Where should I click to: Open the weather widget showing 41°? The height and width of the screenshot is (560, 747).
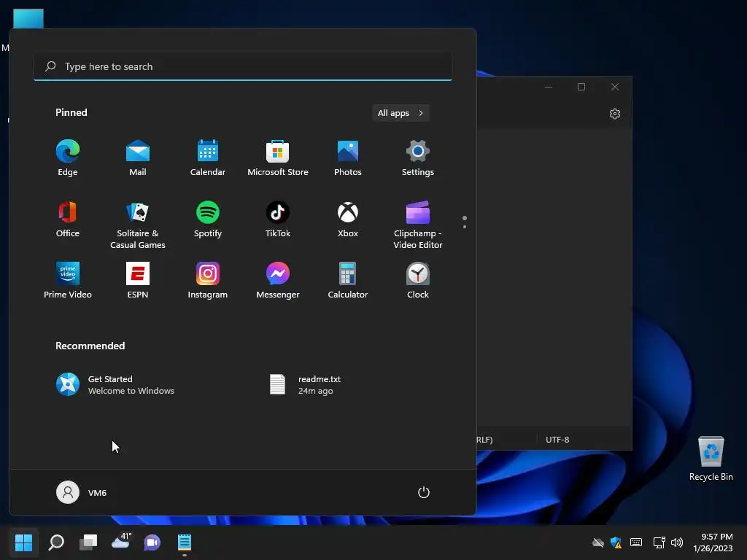120,542
